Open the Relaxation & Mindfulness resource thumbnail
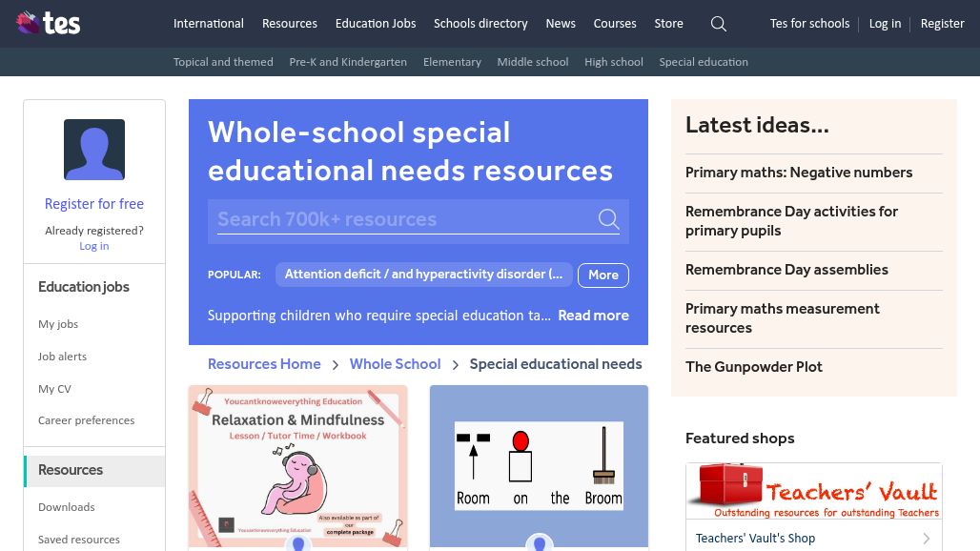 [x=297, y=465]
